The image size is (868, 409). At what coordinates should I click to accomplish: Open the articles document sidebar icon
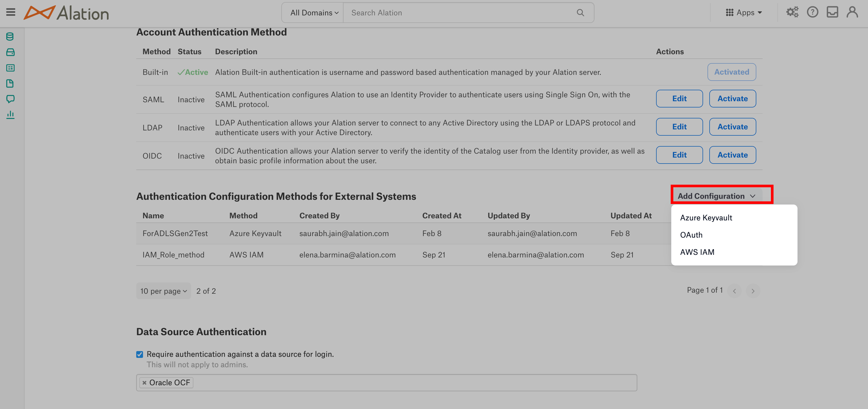tap(10, 83)
